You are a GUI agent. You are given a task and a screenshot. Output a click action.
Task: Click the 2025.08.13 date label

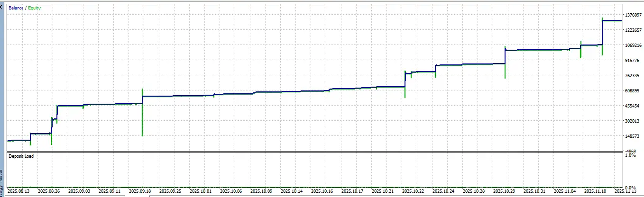19,192
